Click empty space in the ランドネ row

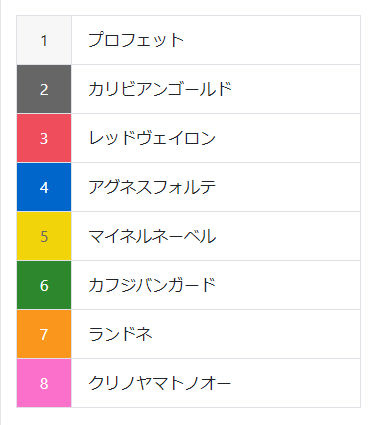tap(257, 334)
